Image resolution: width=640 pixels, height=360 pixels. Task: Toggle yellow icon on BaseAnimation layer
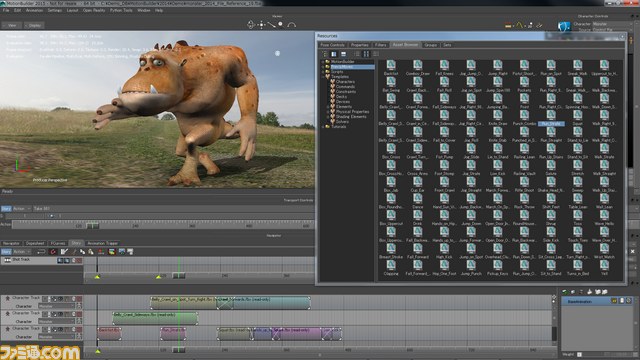614,301
